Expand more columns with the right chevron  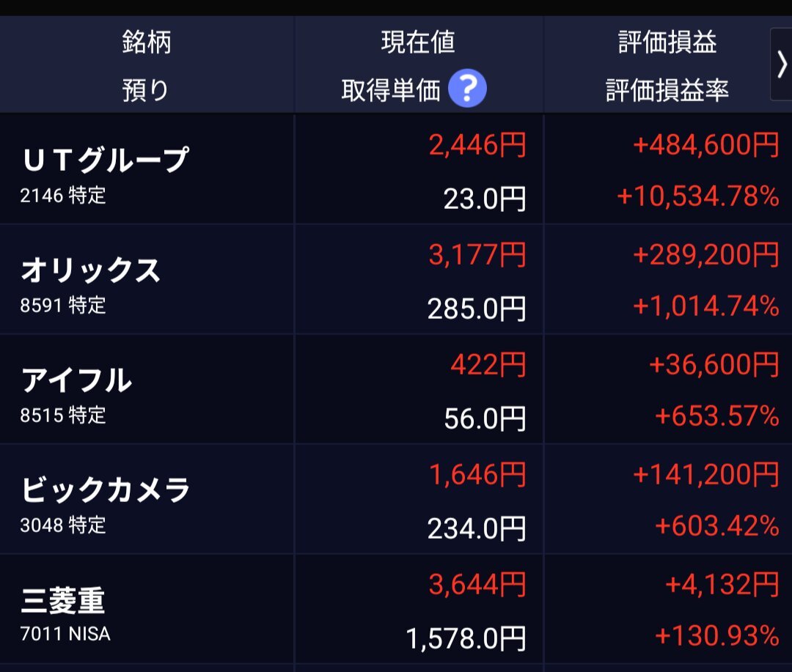pos(782,64)
